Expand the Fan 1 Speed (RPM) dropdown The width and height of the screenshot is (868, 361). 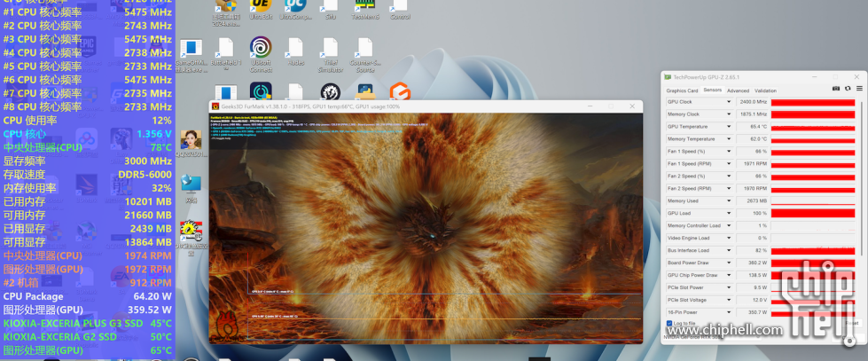729,164
